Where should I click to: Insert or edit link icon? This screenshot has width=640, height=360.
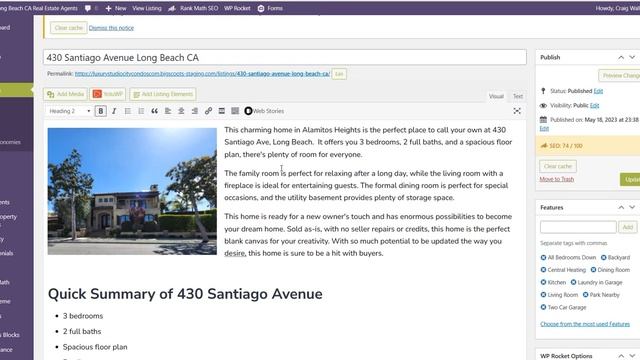[x=208, y=111]
